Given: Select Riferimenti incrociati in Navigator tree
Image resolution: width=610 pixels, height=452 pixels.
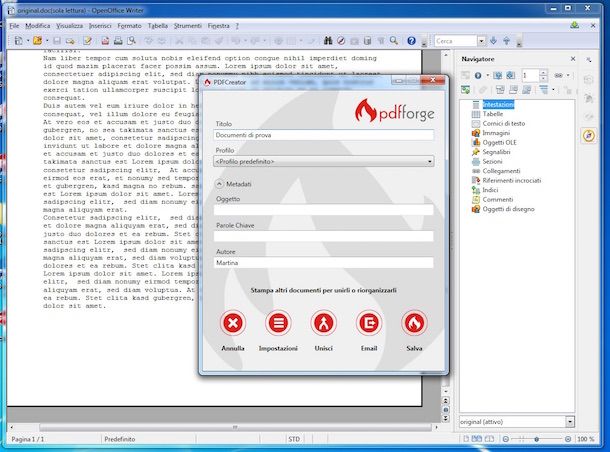Looking at the screenshot, I should [512, 180].
